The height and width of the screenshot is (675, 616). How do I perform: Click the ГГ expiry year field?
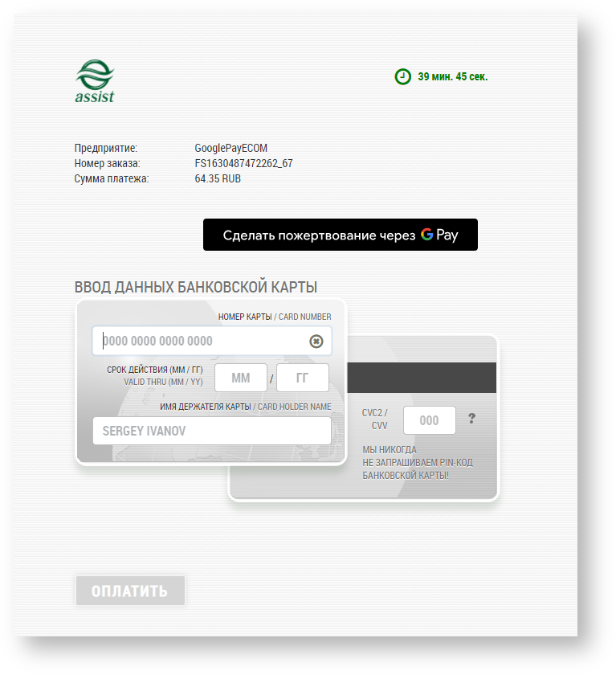pos(303,378)
